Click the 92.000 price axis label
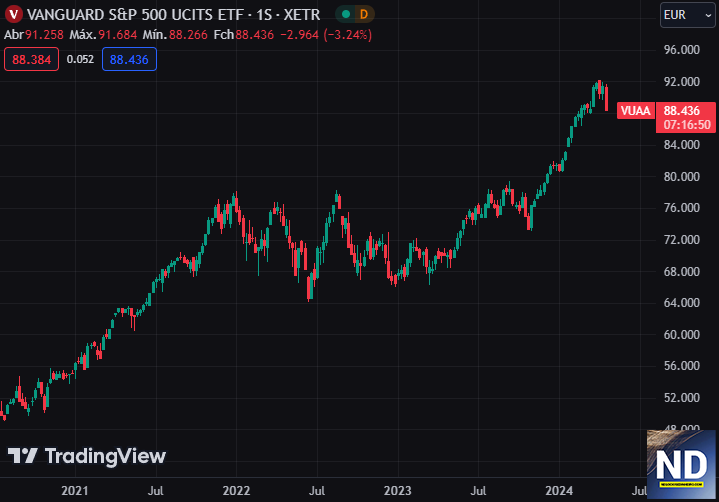Viewport: 719px width, 502px height. point(682,82)
